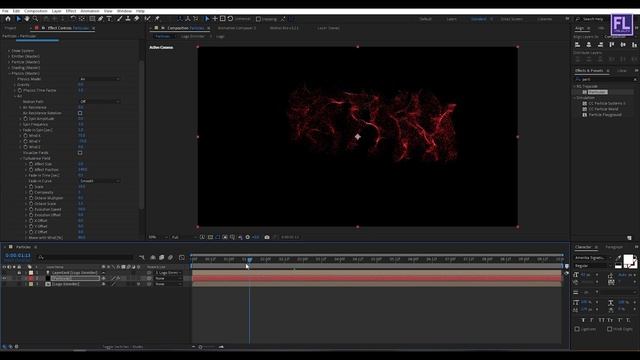The image size is (640, 360).
Task: Click the current time display 0:00:01:13
Action: pos(18,256)
